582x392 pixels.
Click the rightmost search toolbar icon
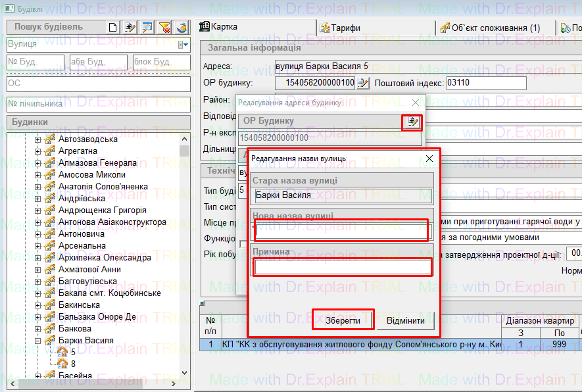tap(182, 27)
